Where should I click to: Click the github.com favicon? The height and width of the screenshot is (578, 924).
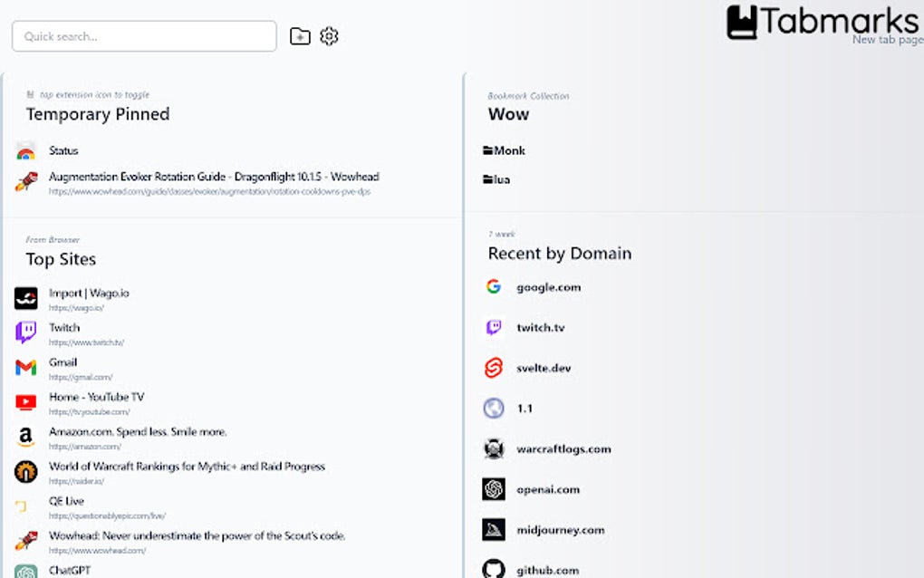[x=493, y=569]
